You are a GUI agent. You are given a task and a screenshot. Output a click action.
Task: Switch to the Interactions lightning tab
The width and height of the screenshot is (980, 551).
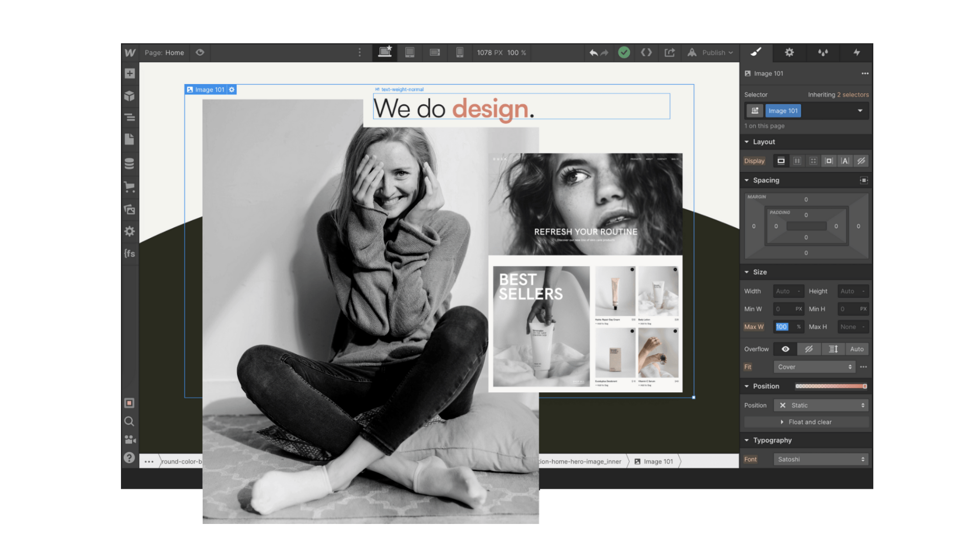(856, 53)
